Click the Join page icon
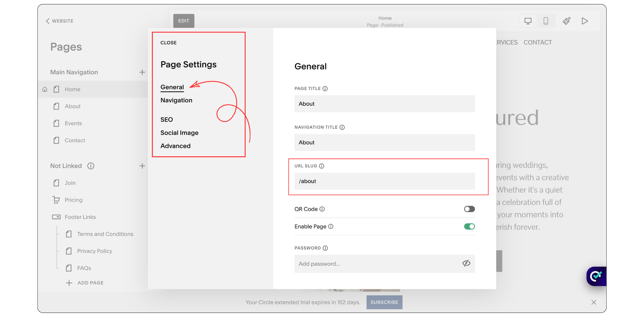644x317 pixels. (x=56, y=183)
